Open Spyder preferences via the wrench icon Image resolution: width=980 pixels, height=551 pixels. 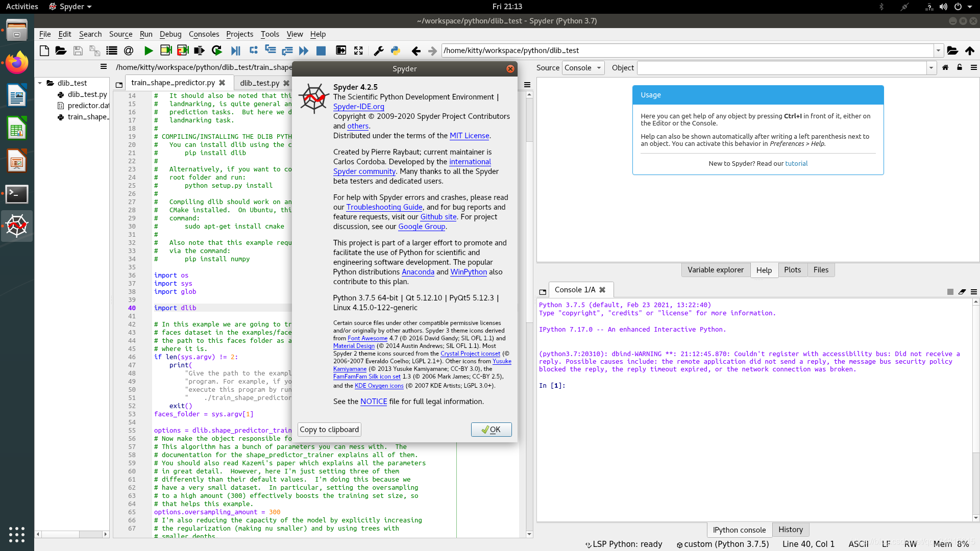click(379, 51)
